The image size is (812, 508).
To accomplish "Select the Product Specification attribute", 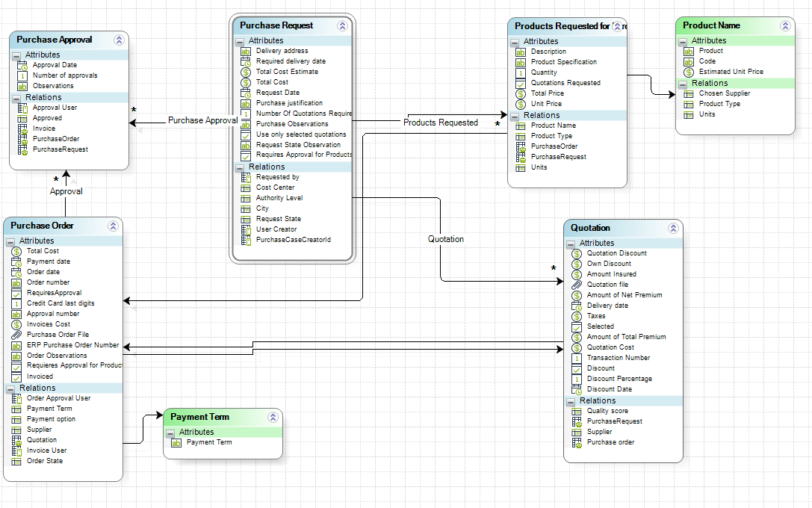I will [x=564, y=61].
